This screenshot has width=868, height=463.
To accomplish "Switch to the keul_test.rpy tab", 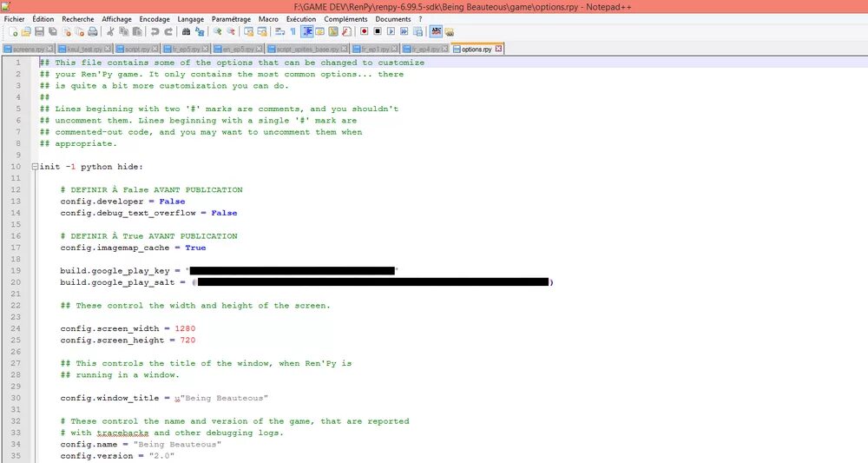I will [x=85, y=49].
